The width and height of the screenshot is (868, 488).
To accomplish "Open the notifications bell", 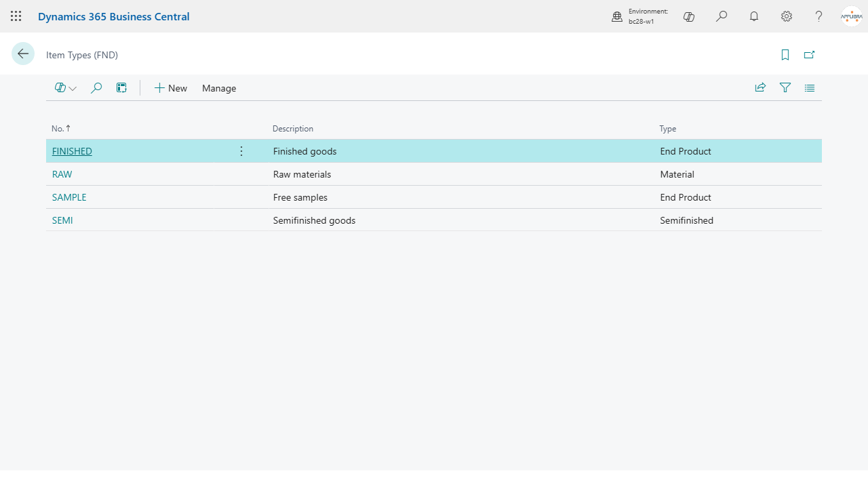I will (754, 16).
